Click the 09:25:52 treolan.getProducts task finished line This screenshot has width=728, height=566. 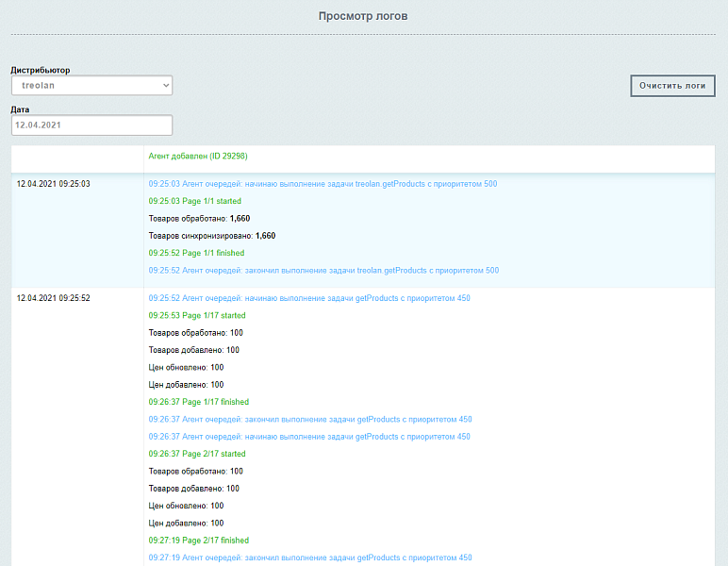click(323, 271)
